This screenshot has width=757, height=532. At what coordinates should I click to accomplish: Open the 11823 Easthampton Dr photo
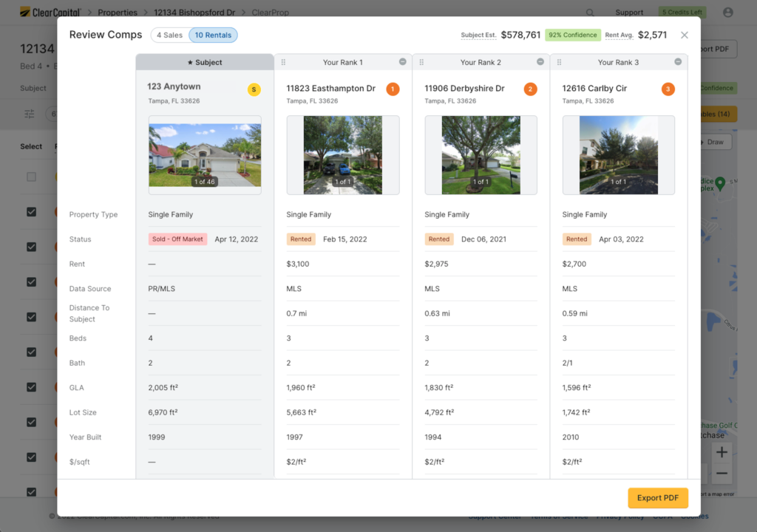tap(343, 155)
